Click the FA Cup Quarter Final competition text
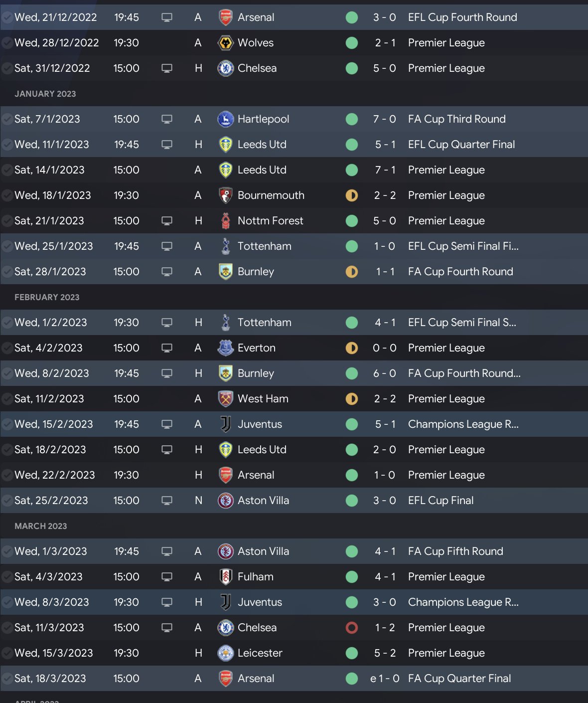This screenshot has height=703, width=588. [x=459, y=679]
